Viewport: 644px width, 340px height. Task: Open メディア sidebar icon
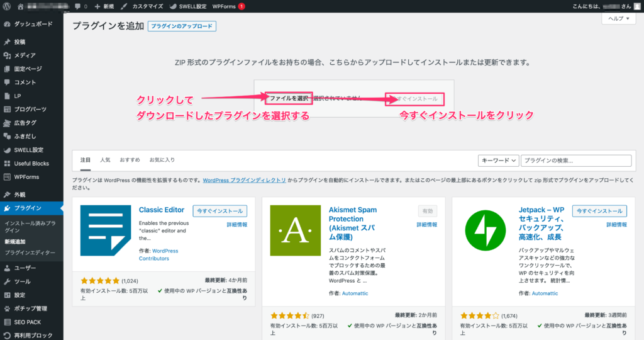pos(7,55)
